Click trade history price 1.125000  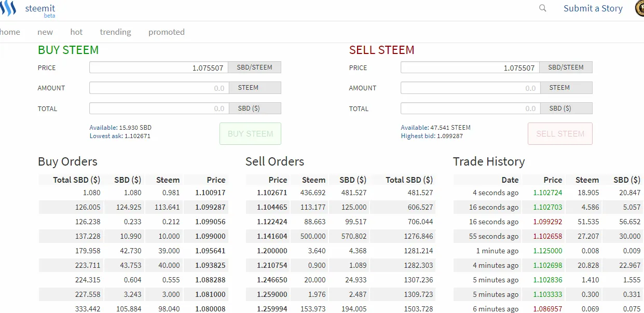(x=548, y=251)
